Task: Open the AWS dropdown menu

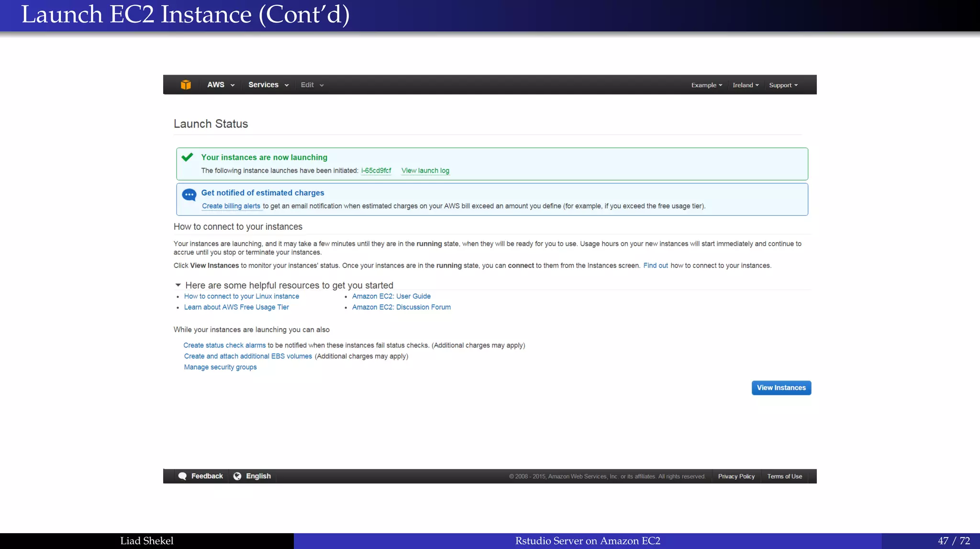Action: pyautogui.click(x=221, y=85)
